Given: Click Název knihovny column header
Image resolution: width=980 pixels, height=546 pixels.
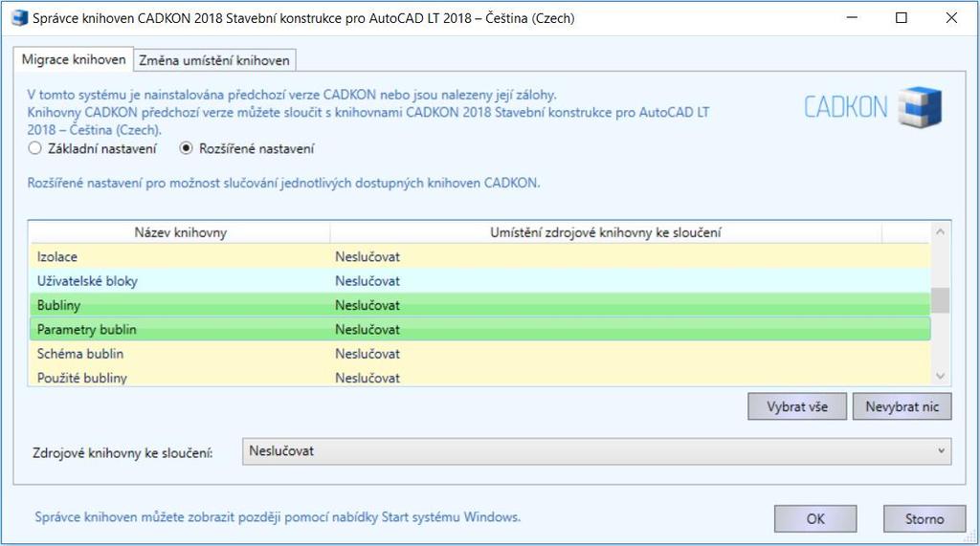Looking at the screenshot, I should (x=180, y=232).
